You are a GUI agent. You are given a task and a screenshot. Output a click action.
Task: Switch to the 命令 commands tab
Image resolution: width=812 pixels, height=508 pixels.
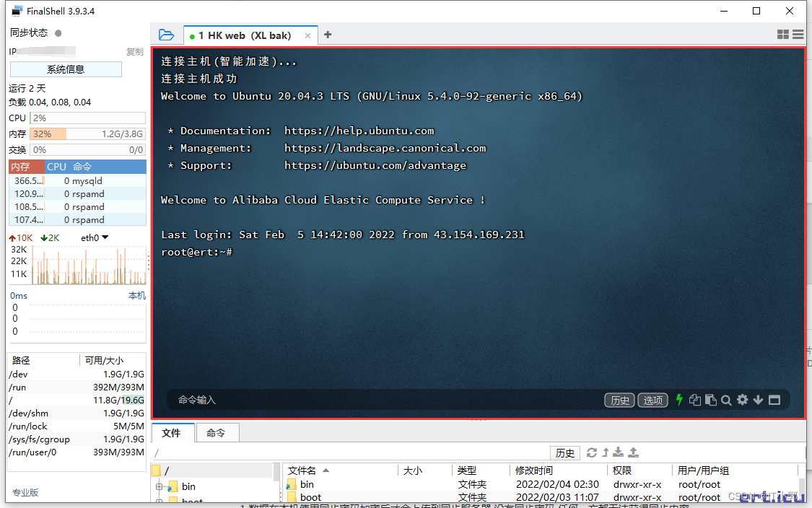[216, 433]
